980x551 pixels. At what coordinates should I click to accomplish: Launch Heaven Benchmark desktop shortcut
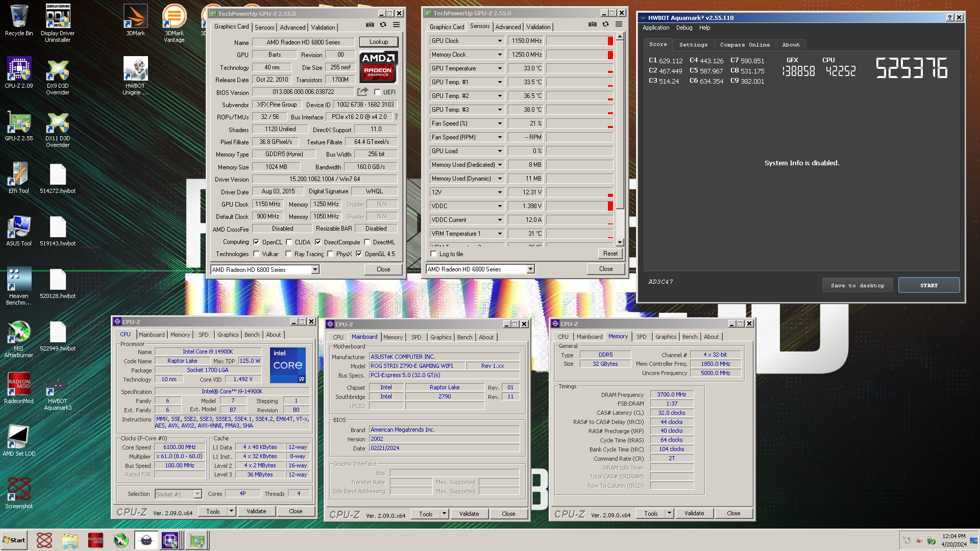[x=19, y=286]
